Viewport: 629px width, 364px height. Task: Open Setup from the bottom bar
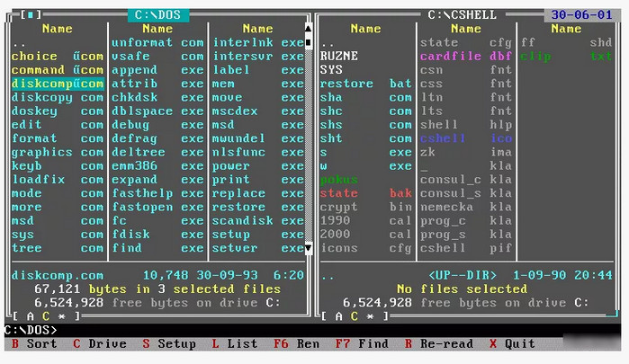click(169, 344)
